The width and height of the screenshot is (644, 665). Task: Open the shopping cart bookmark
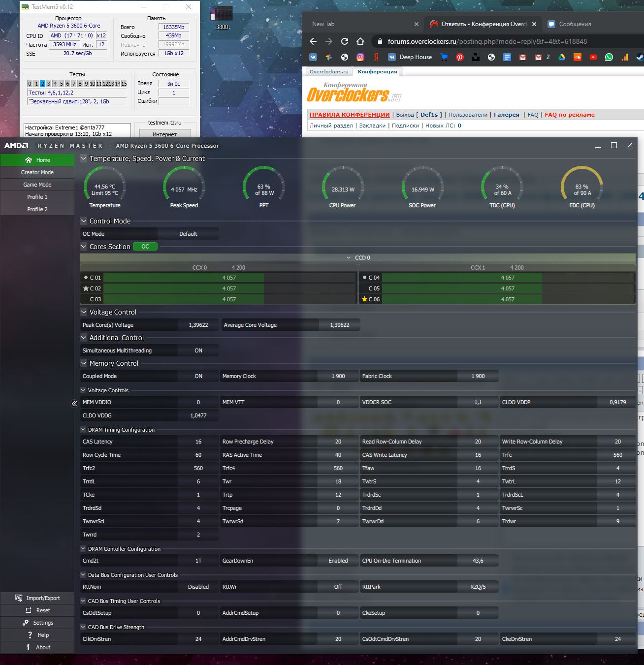[x=444, y=57]
